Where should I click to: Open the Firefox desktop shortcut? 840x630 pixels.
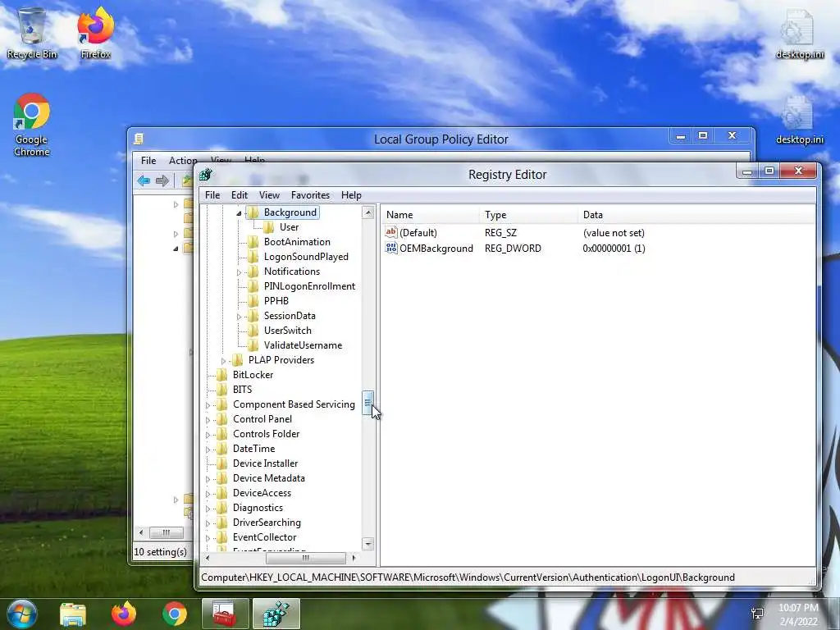95,33
